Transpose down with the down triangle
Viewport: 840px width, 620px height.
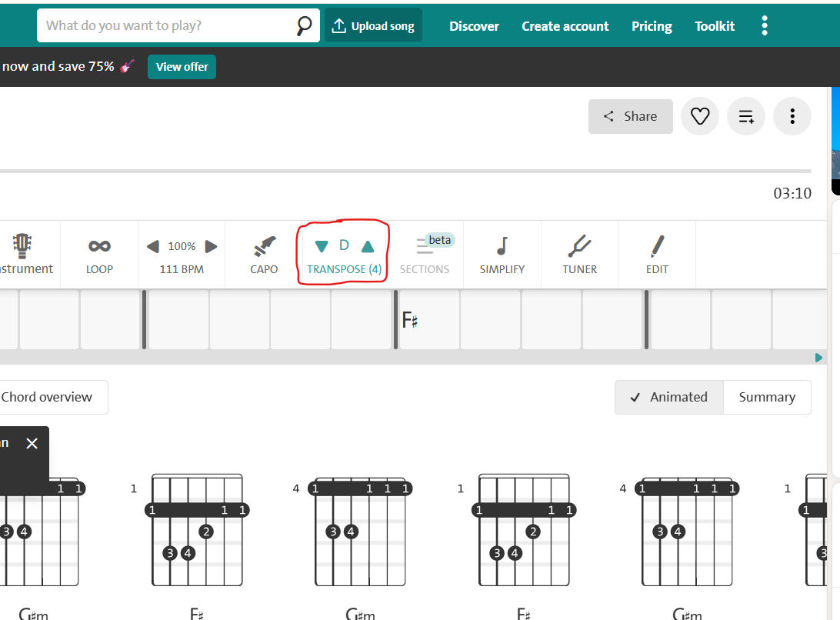click(x=322, y=246)
